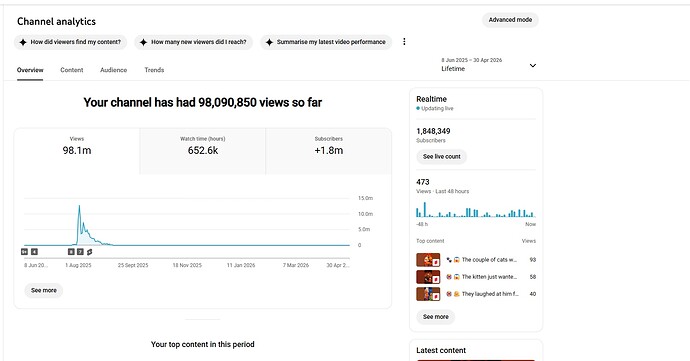Image resolution: width=690 pixels, height=361 pixels.
Task: Click the 473 views last 48 hours value
Action: click(422, 182)
